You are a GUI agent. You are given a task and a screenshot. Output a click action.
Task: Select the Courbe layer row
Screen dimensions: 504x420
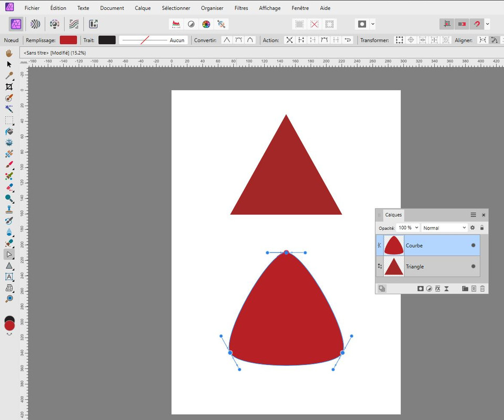(428, 245)
